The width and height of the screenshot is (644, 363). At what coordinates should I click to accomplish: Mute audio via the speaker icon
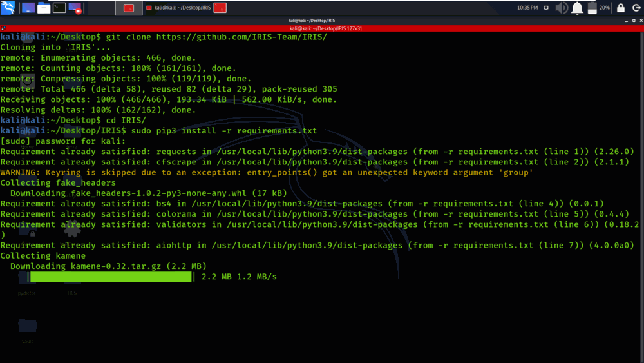pos(562,8)
